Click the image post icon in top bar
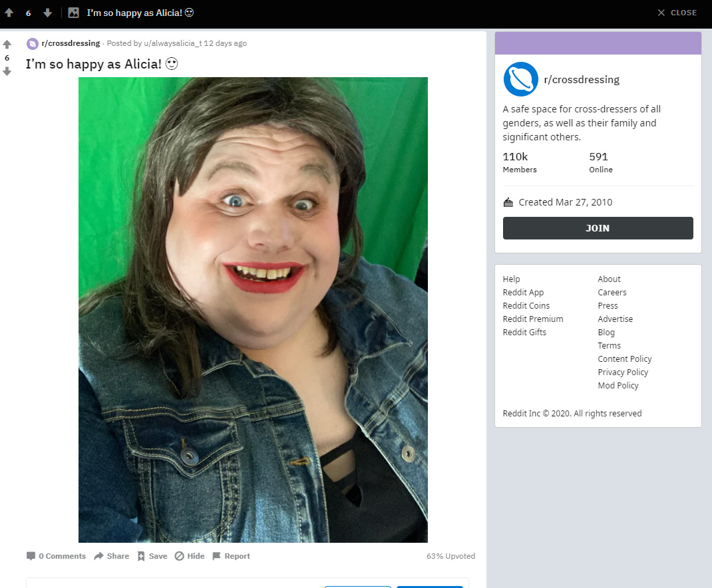The height and width of the screenshot is (588, 712). [x=73, y=13]
